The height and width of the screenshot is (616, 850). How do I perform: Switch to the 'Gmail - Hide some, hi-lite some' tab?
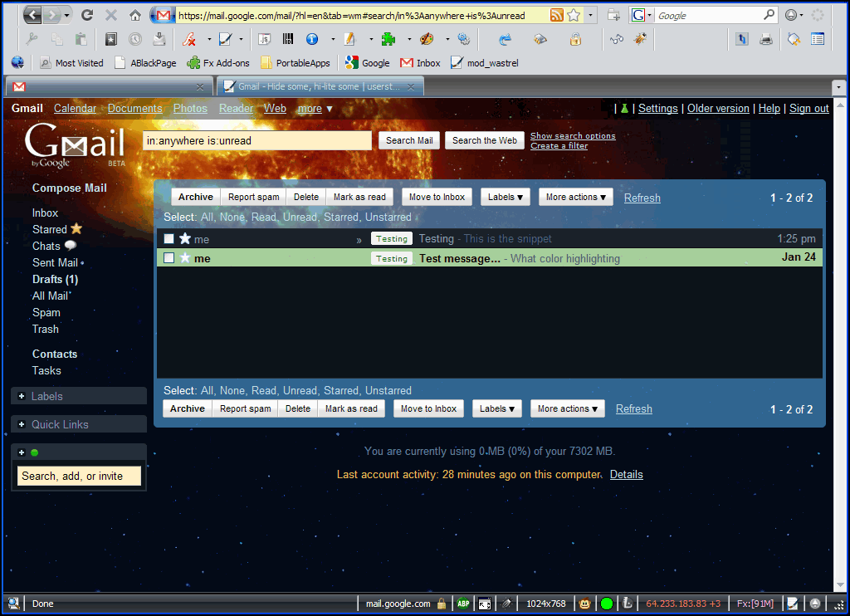pos(320,86)
